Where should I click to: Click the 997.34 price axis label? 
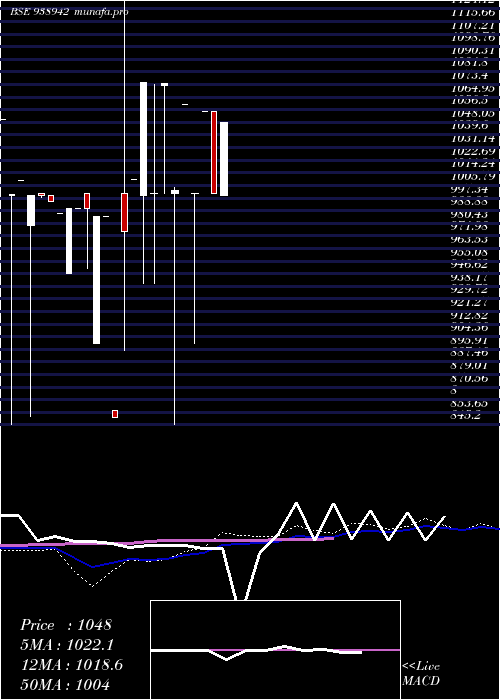[469, 189]
